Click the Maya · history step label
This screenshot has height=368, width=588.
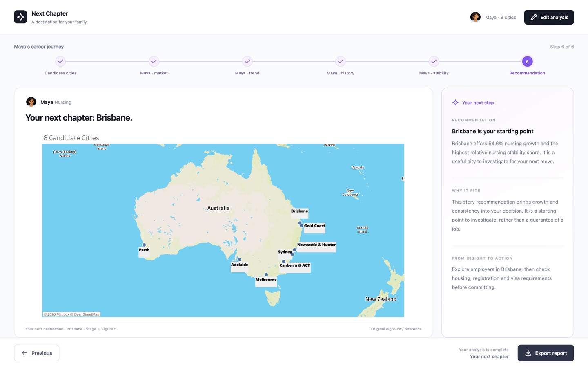[341, 73]
